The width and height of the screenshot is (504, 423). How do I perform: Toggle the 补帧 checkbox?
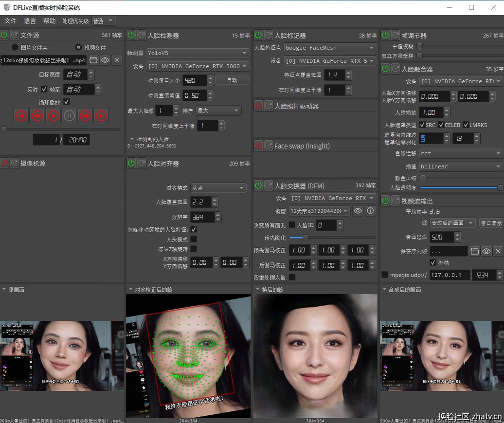coord(433,262)
